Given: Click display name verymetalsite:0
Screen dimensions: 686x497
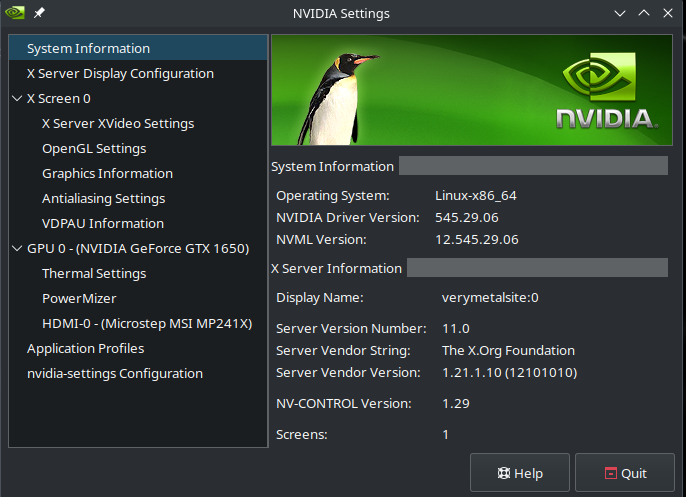Looking at the screenshot, I should click(490, 298).
